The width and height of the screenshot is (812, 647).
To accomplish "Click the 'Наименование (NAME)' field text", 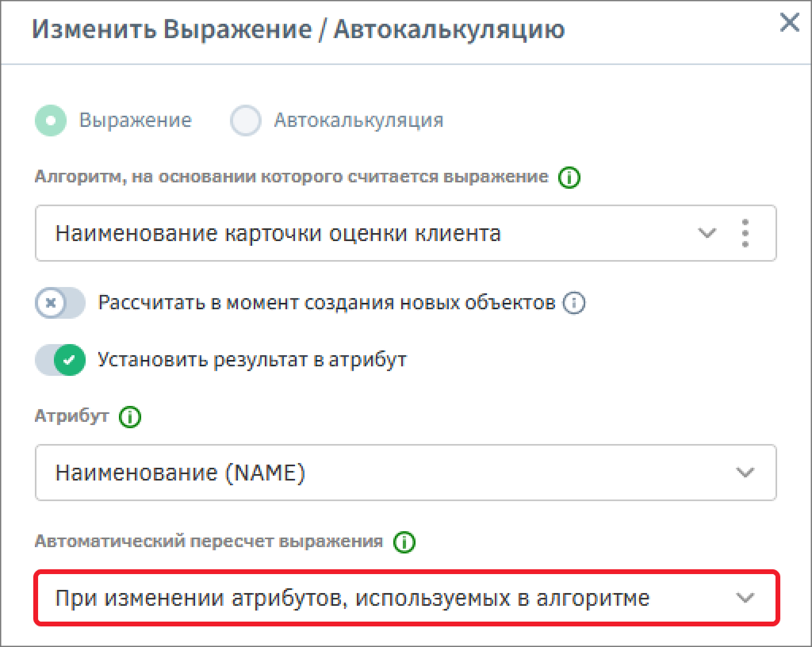I will click(180, 473).
